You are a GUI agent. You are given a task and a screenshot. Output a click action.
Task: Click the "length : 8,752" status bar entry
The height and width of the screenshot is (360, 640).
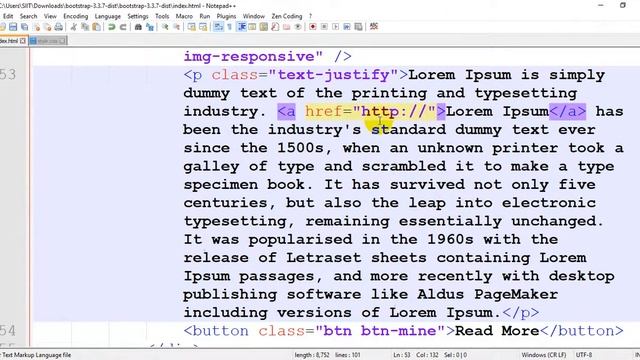tap(312, 355)
